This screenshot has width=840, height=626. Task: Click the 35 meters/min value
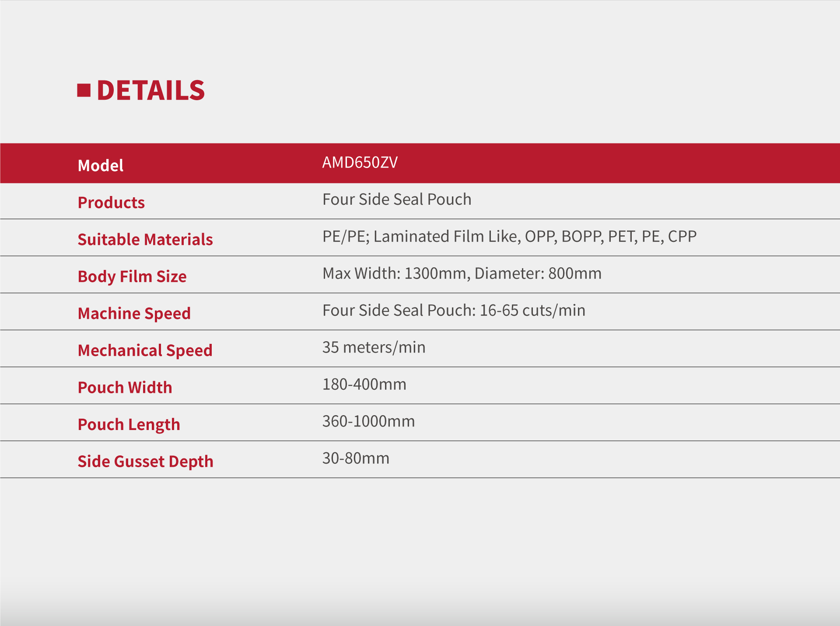(374, 347)
